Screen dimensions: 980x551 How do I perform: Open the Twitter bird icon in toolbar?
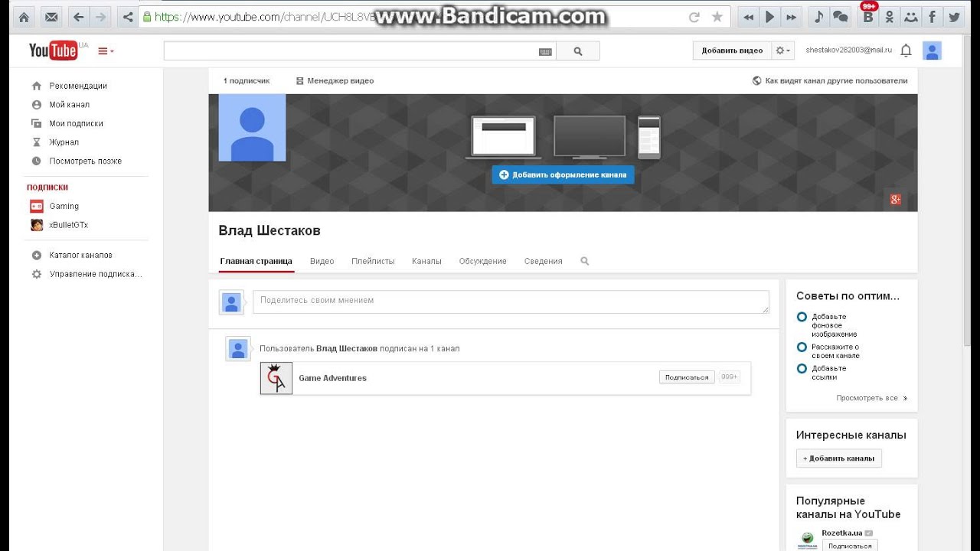(953, 17)
